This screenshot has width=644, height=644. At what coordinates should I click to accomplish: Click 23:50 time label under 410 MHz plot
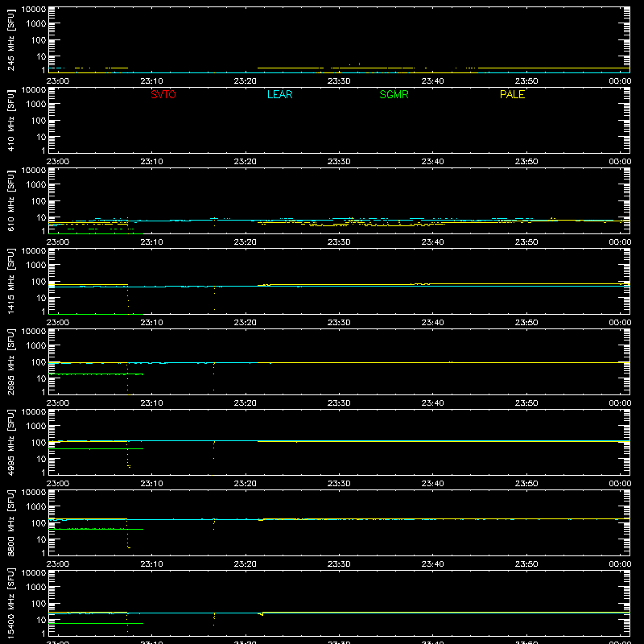point(526,162)
